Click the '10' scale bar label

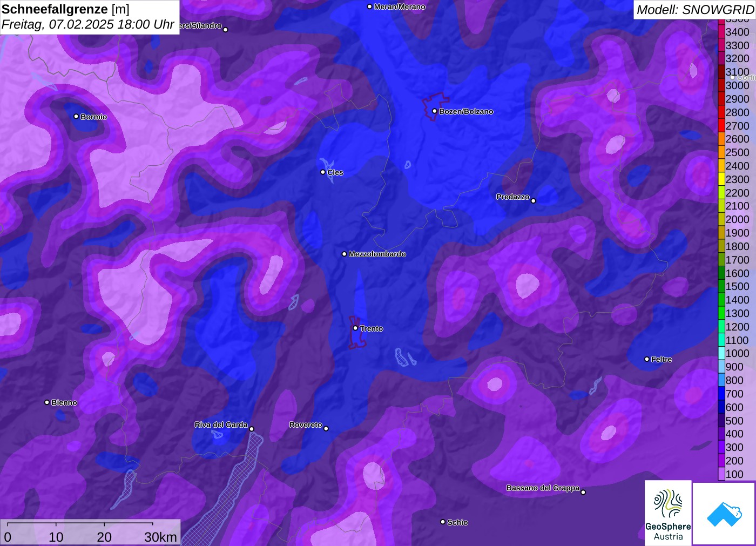tap(56, 537)
